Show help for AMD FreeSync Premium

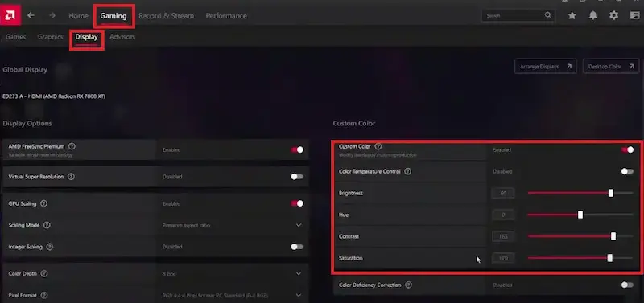click(x=72, y=146)
